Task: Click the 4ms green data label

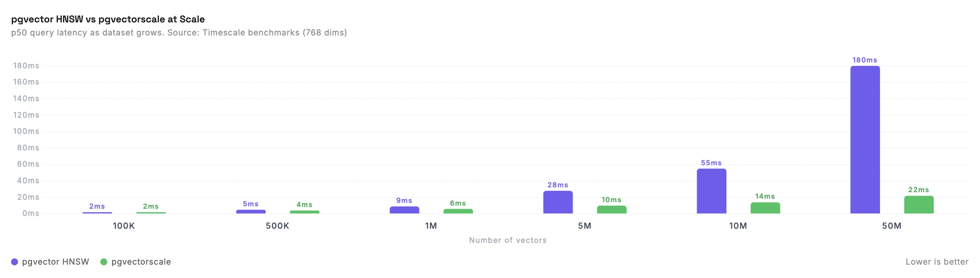Action: 304,205
